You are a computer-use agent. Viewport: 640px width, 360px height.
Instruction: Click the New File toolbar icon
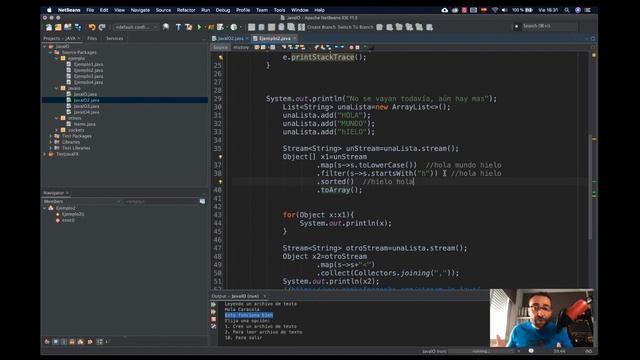pyautogui.click(x=49, y=27)
